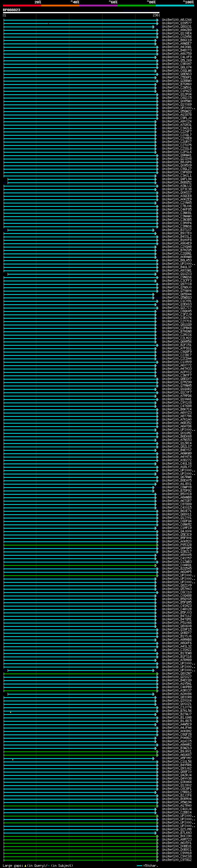The height and width of the screenshot is (868, 197).
Task: Click the cyan ~100% identity legend bar
Action: point(175,6)
